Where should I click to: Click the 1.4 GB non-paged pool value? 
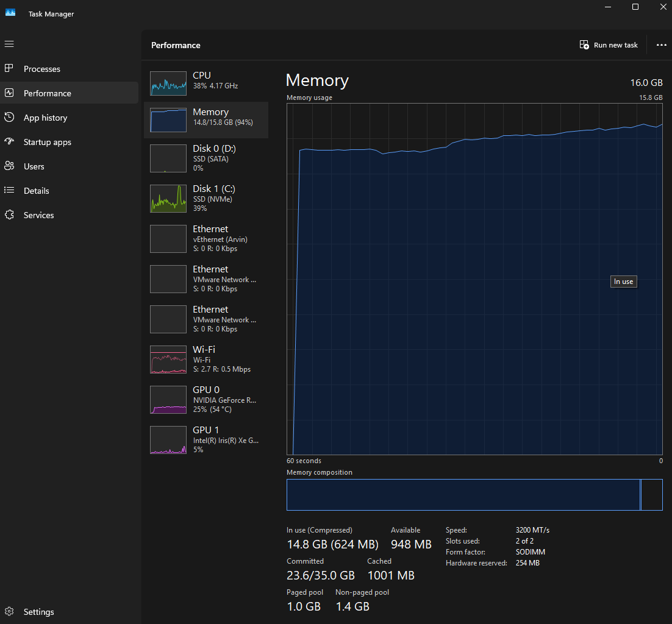coord(352,606)
